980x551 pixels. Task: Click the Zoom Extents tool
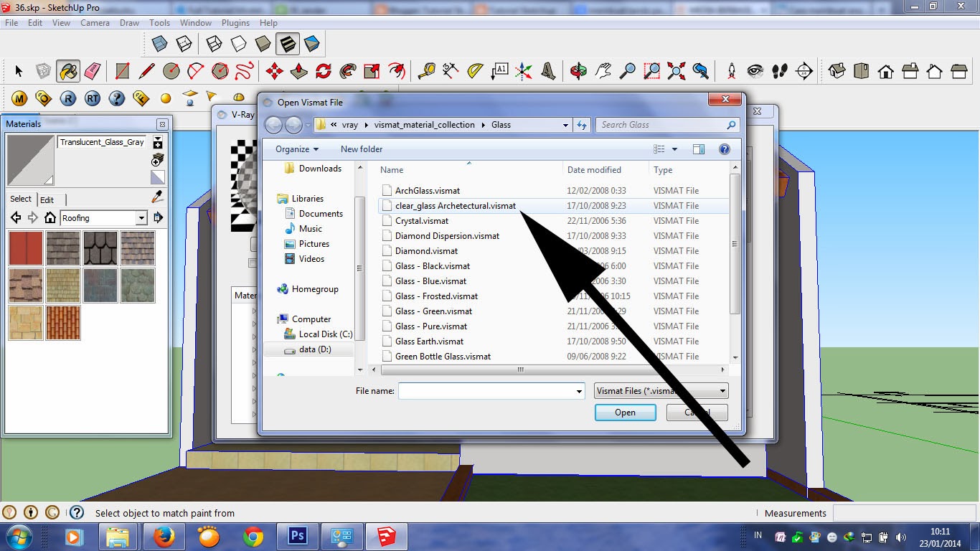677,71
